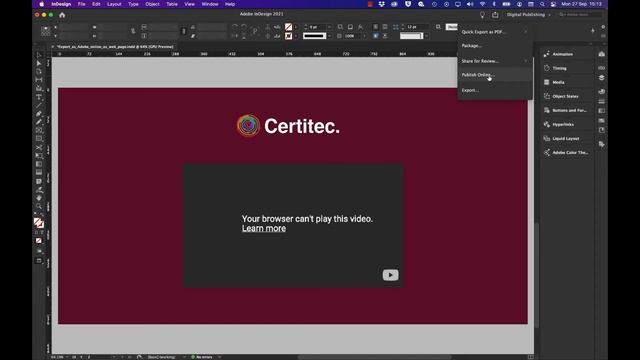Screen dimensions: 640x360
Task: Open Spotlight search in menu bar
Action: click(542, 4)
